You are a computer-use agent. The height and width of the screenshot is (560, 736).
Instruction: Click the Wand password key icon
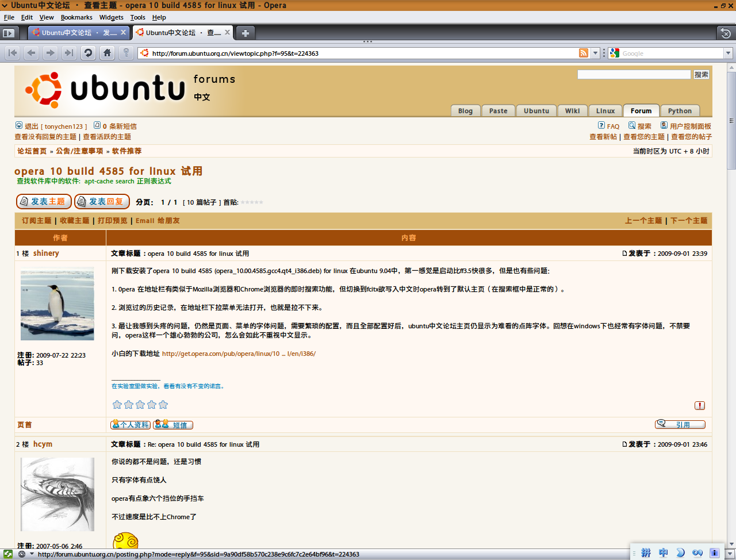coord(126,53)
